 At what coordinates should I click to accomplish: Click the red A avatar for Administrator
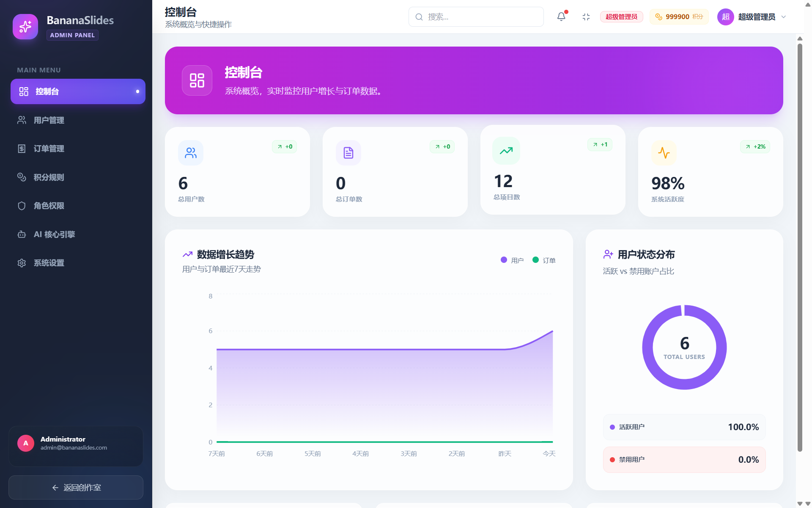[x=26, y=443]
